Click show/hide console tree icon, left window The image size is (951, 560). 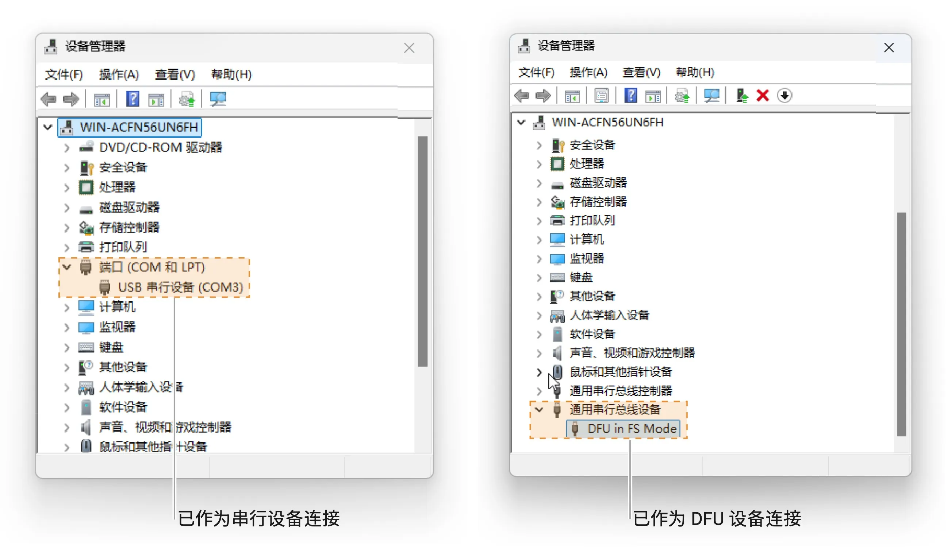(101, 100)
